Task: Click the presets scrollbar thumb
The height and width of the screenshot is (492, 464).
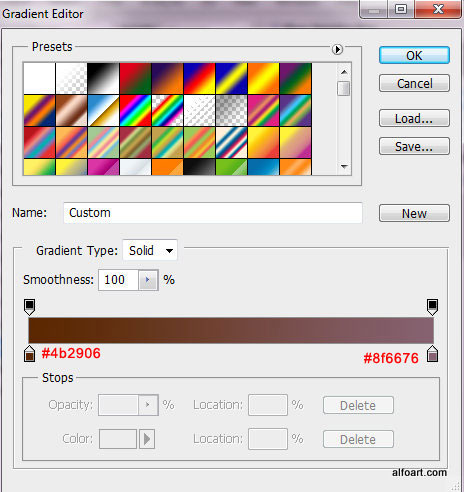Action: [x=344, y=88]
